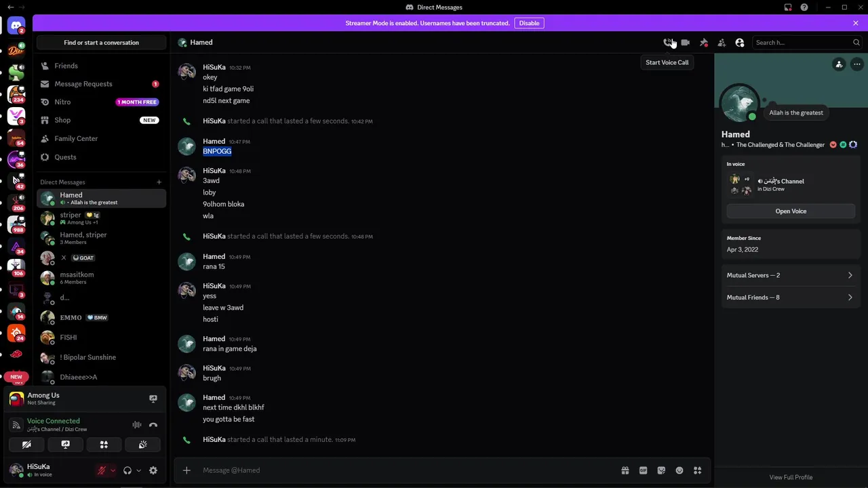Turn on camera in the voice panel

coord(26,445)
